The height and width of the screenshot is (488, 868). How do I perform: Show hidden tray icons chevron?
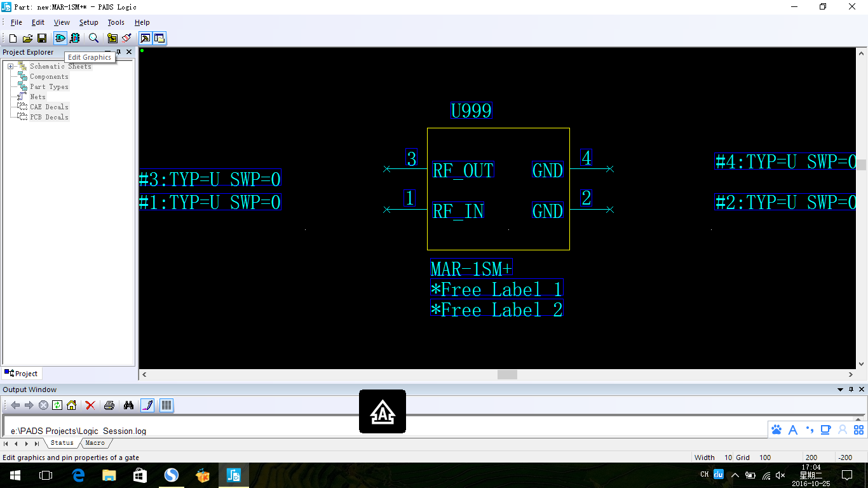(x=735, y=475)
